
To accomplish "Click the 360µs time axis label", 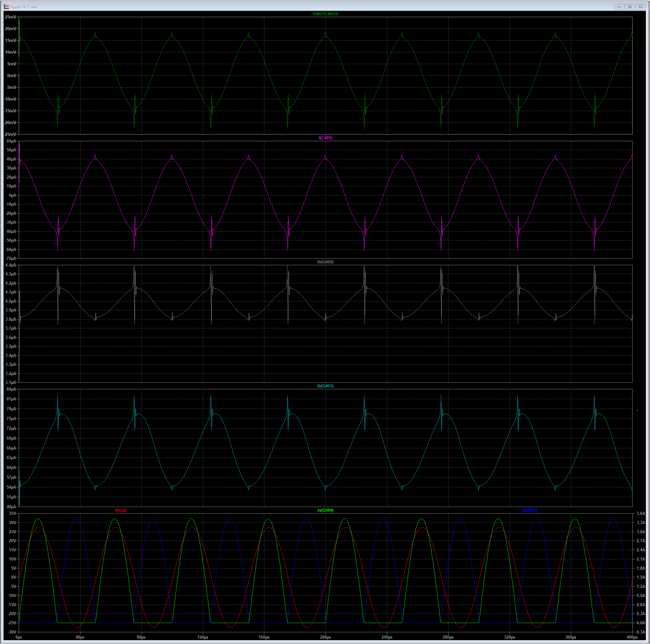I will pos(571,638).
